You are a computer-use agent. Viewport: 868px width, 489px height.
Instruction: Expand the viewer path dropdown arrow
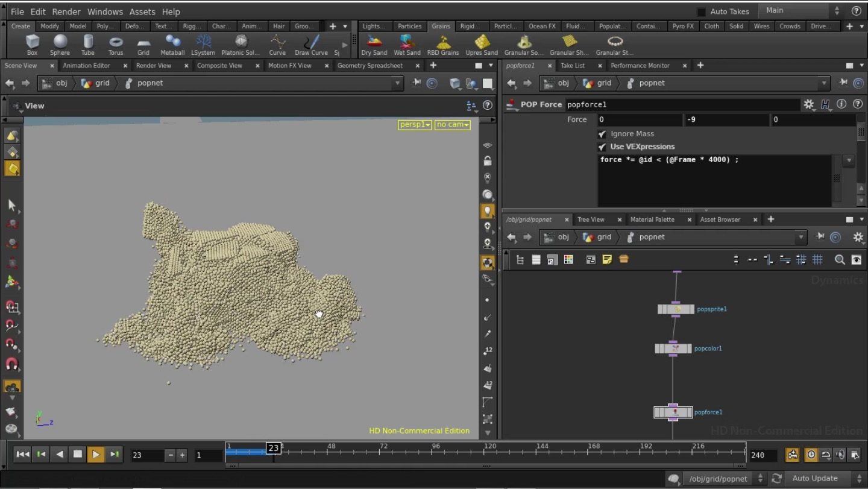coord(397,83)
